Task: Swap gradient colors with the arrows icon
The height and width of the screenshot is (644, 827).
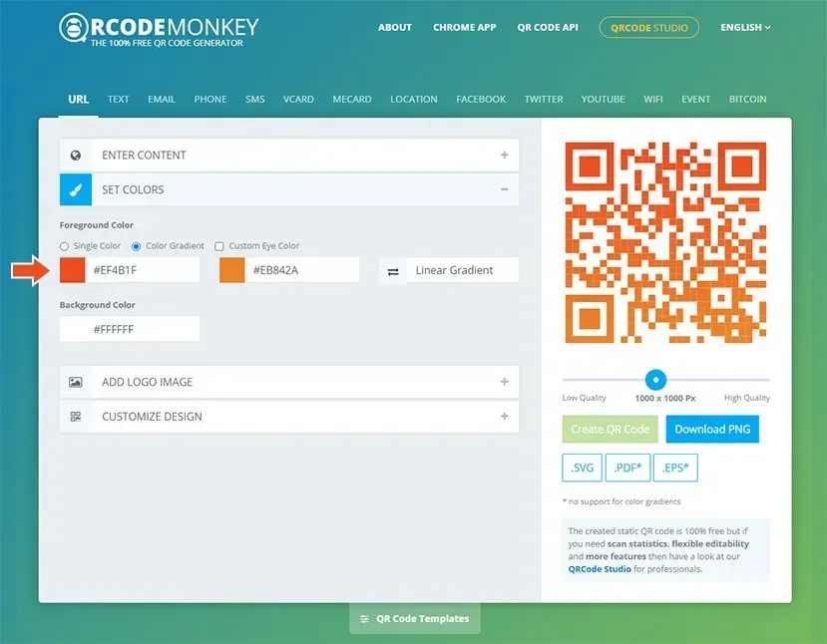Action: point(393,271)
